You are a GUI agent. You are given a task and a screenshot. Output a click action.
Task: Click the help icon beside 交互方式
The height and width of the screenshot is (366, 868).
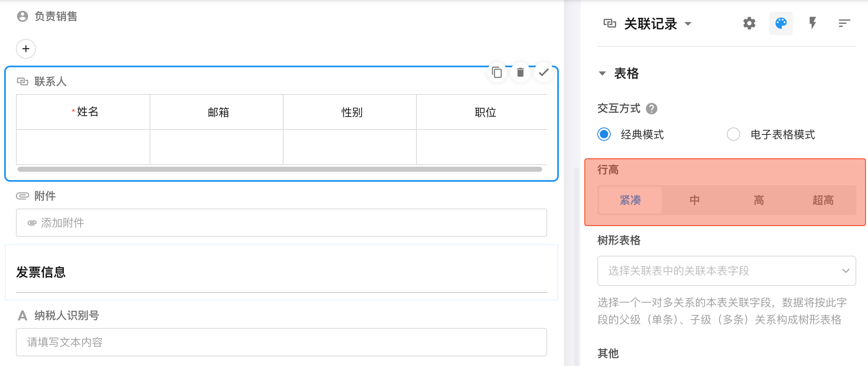click(x=651, y=109)
